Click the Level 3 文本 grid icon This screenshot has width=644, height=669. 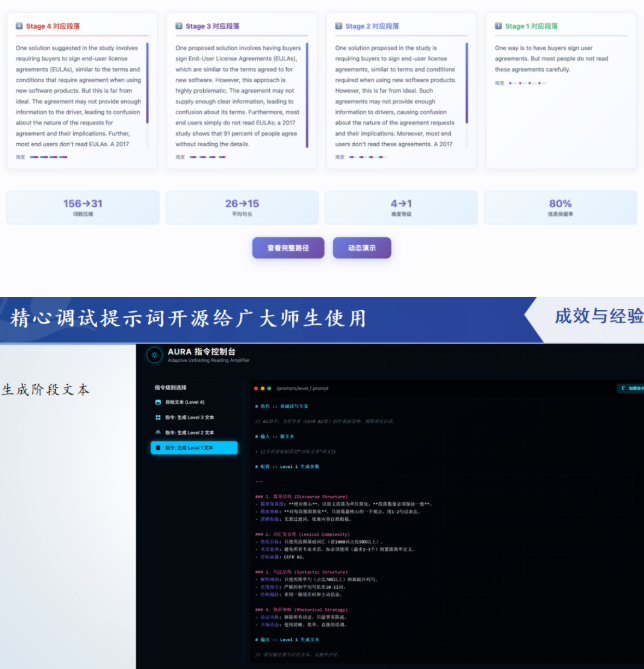coord(158,417)
